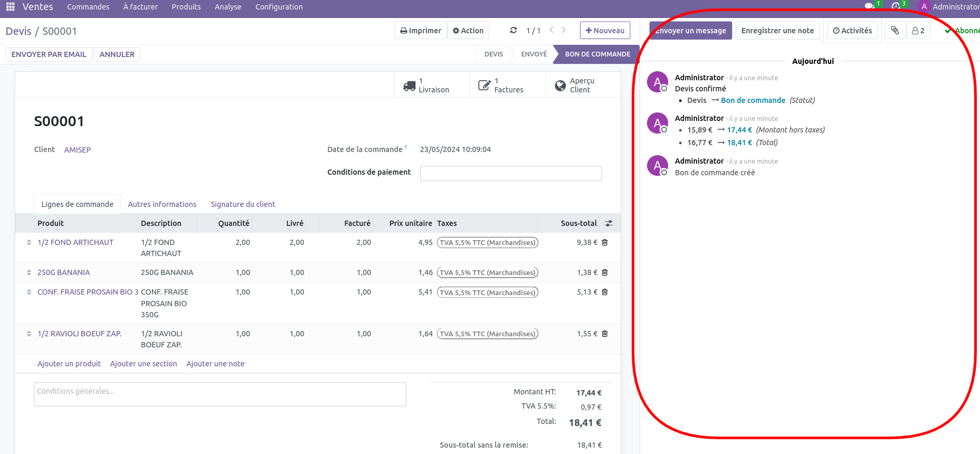Open attachments paperclip icon

pyautogui.click(x=895, y=31)
